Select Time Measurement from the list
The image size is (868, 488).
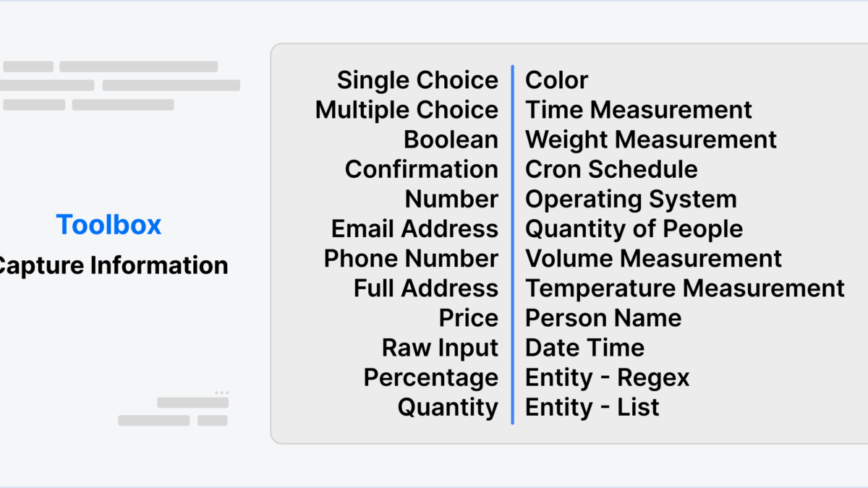tap(638, 110)
